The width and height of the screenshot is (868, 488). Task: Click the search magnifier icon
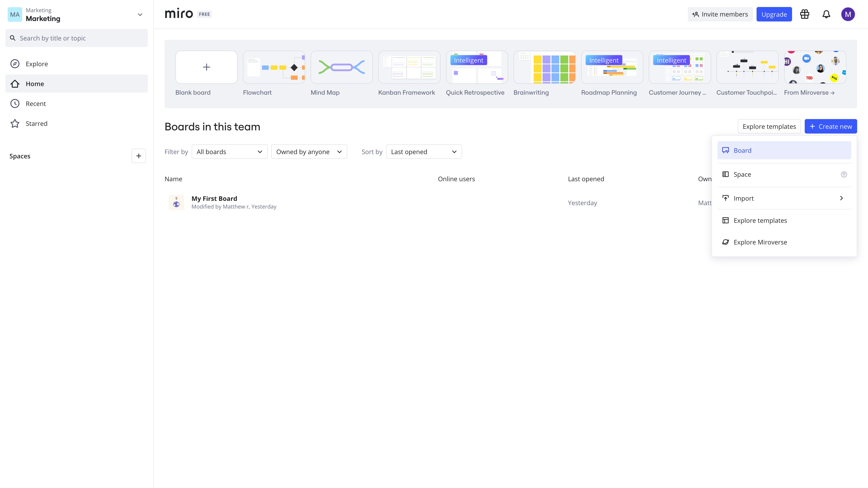(13, 38)
